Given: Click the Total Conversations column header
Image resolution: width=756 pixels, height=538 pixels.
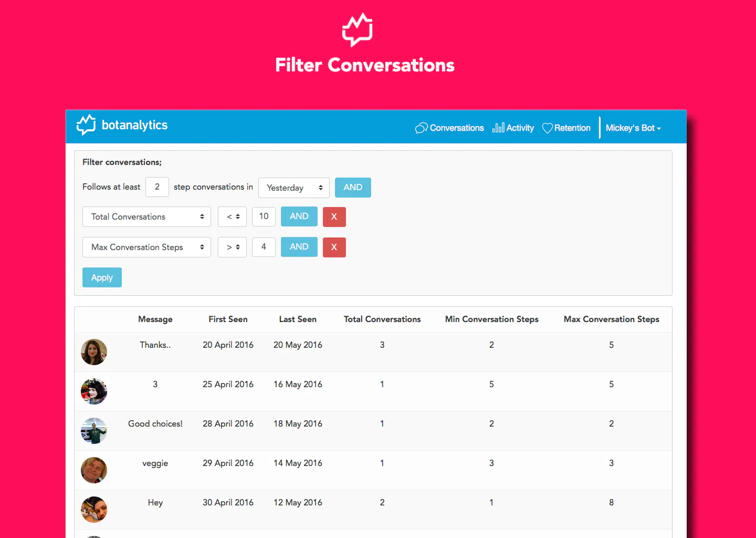Looking at the screenshot, I should [x=382, y=319].
